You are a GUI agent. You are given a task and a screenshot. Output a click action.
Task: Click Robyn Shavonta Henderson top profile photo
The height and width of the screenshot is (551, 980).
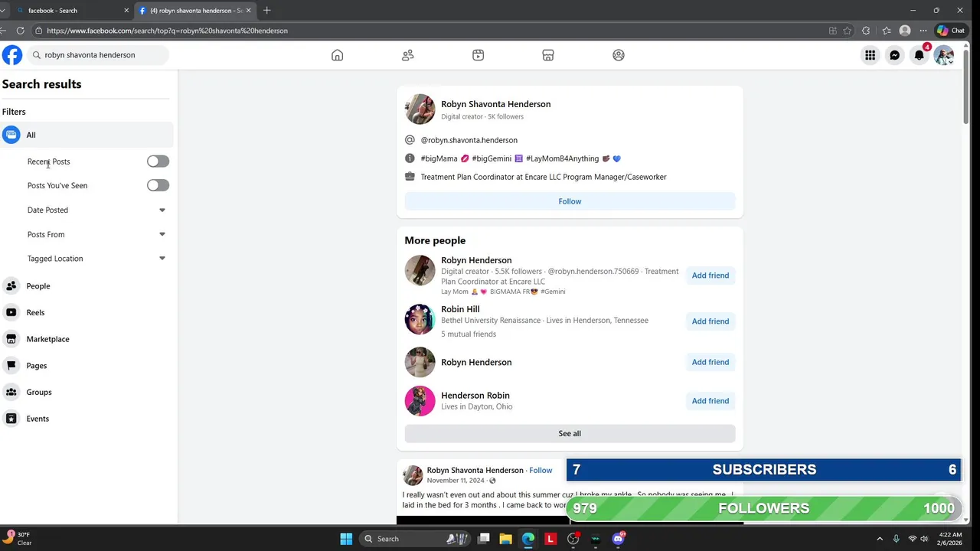420,109
